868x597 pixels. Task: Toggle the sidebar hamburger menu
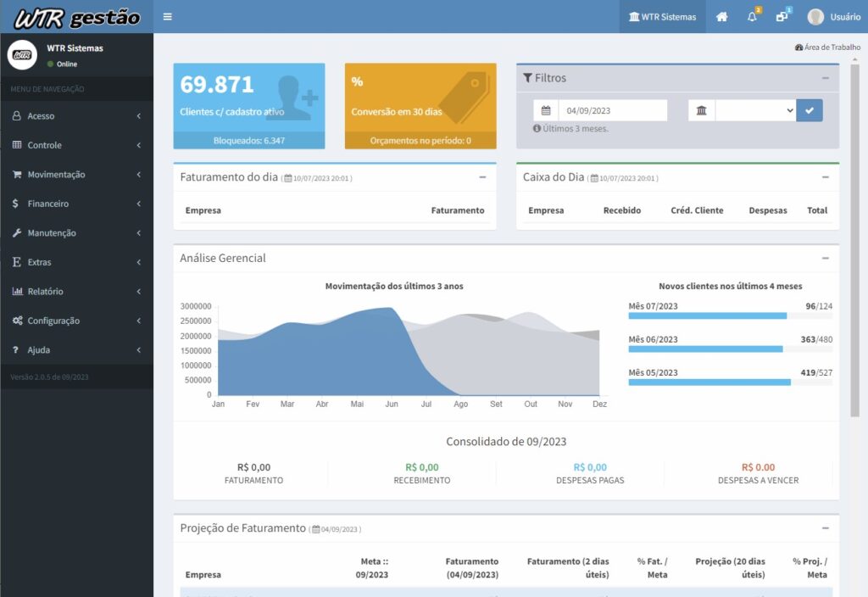[167, 17]
